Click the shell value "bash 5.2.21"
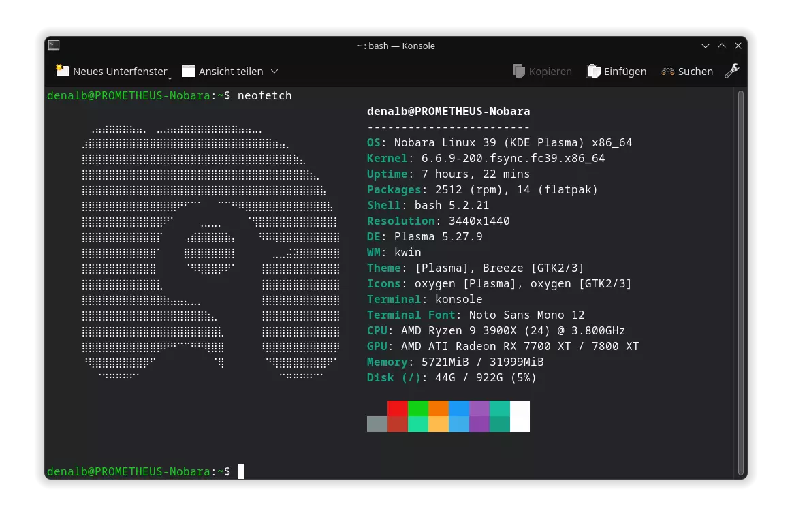Image resolution: width=792 pixels, height=532 pixels. 452,205
